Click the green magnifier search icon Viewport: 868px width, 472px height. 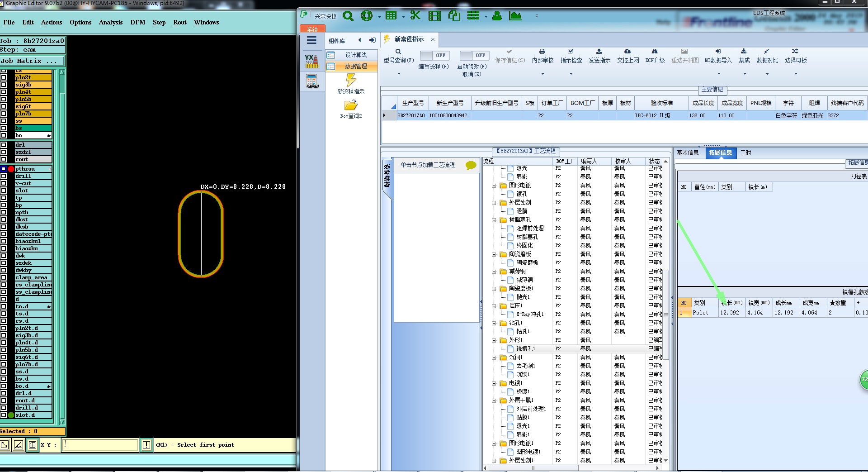coord(348,16)
